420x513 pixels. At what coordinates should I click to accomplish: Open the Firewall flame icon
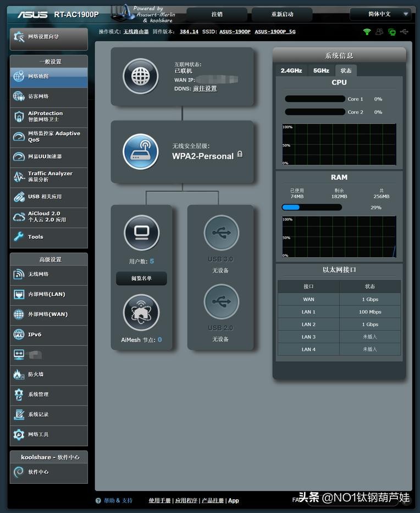click(19, 374)
